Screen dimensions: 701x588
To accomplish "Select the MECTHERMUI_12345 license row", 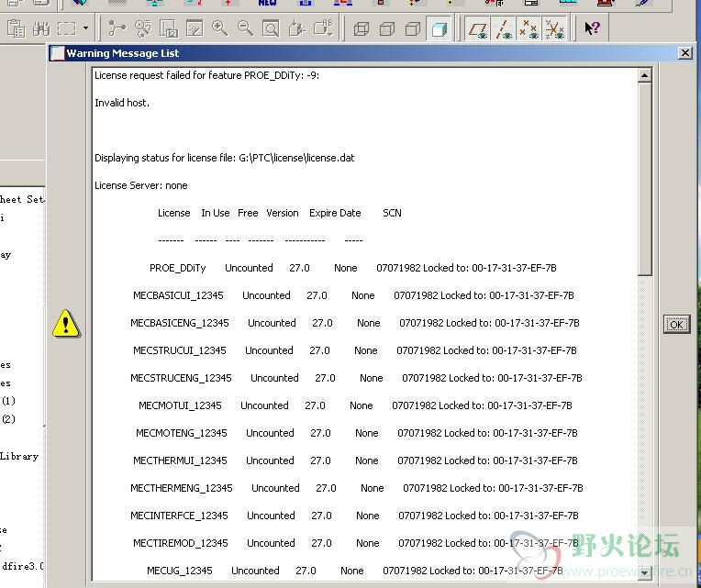I will [x=355, y=460].
